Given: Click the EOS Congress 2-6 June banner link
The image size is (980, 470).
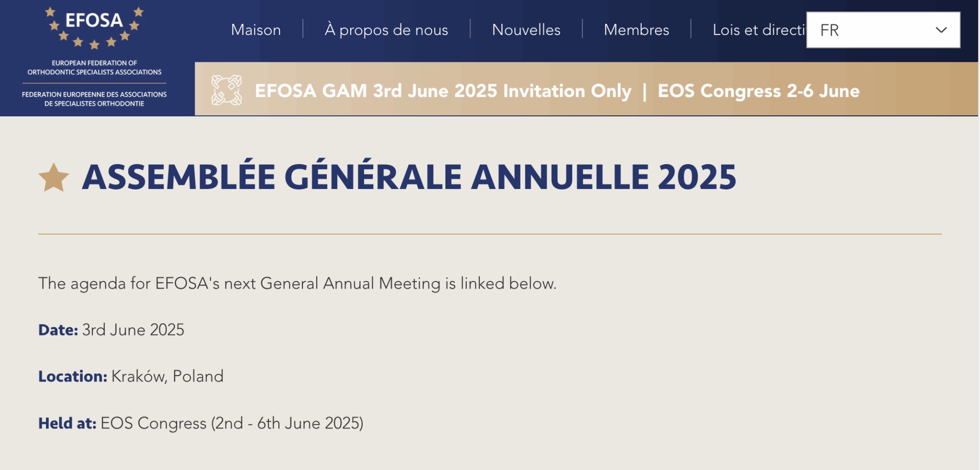Looking at the screenshot, I should [x=758, y=90].
